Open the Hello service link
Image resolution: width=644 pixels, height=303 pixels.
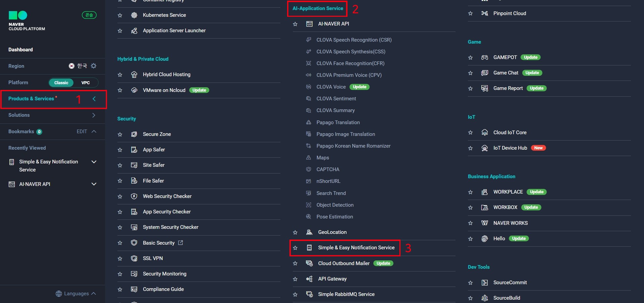click(x=499, y=239)
